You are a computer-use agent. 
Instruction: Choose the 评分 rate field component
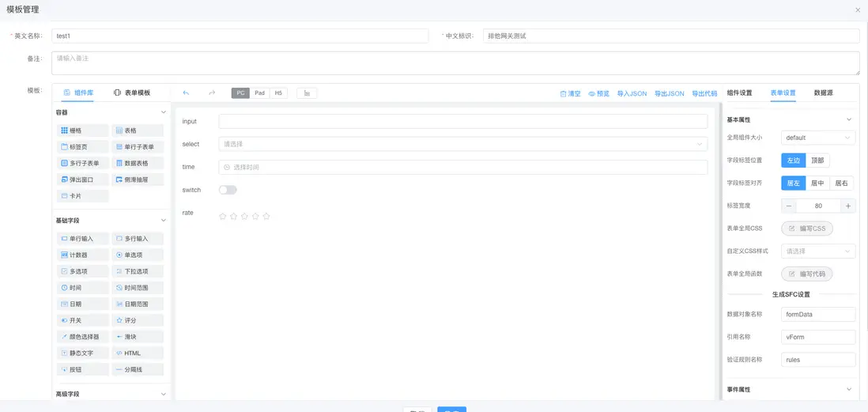coord(138,320)
